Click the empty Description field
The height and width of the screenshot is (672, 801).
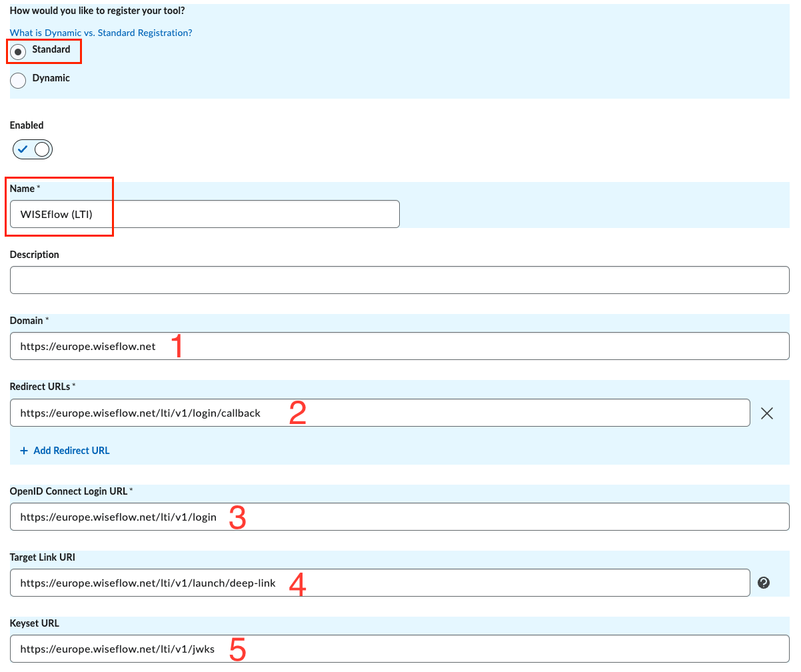tap(400, 280)
